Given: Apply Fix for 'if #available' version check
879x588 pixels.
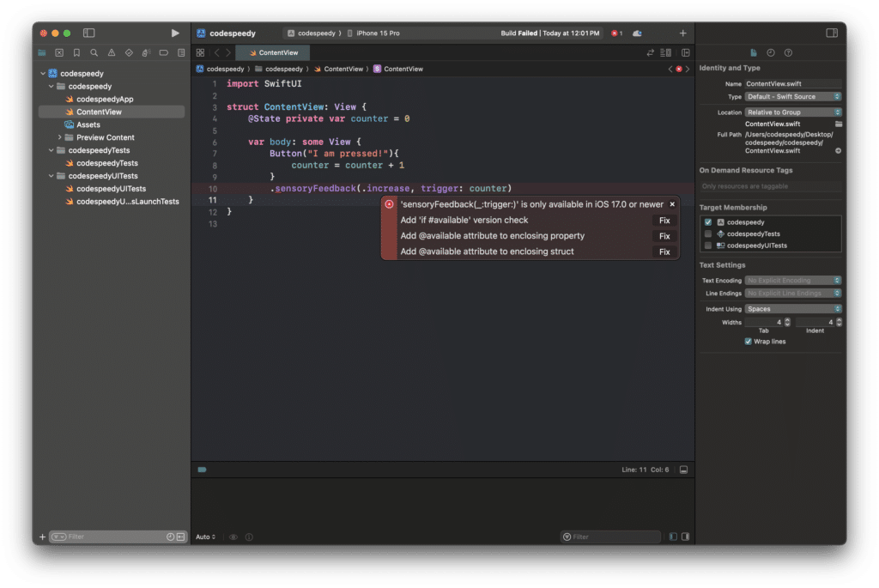Looking at the screenshot, I should 664,221.
